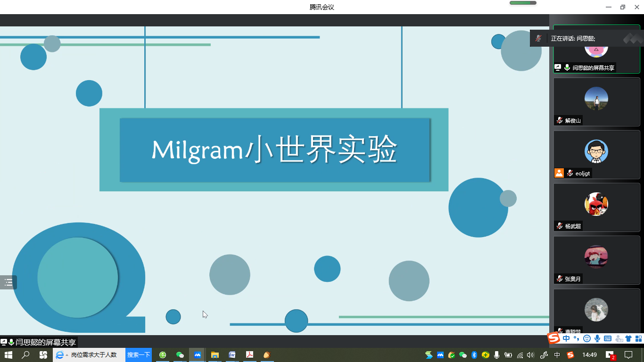Open the side list panel icon
This screenshot has width=644, height=362.
[x=8, y=282]
